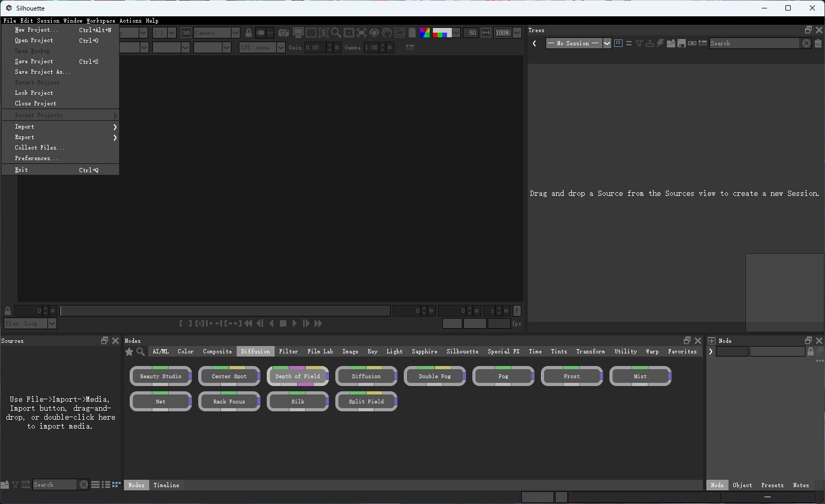
Task: Click the back chevron in Trees panel
Action: [x=535, y=43]
